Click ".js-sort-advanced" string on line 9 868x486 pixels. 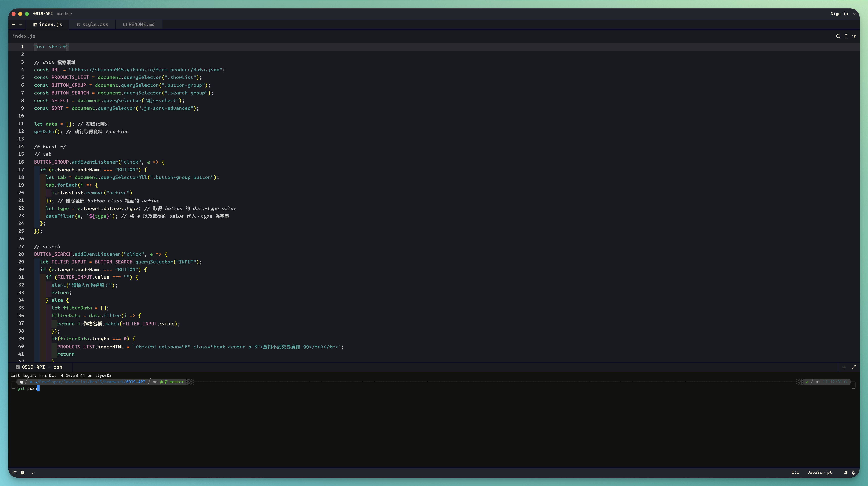[x=166, y=108]
